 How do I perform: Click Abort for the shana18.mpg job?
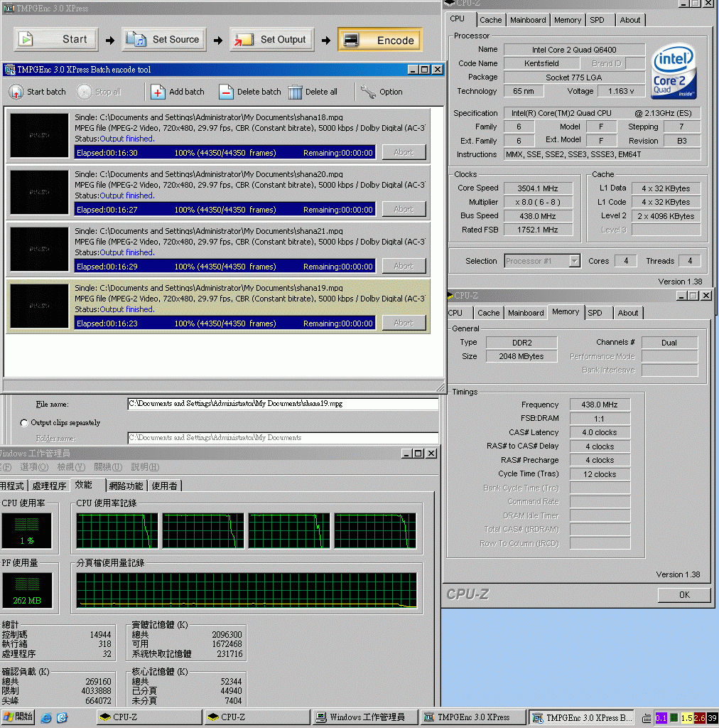[404, 152]
